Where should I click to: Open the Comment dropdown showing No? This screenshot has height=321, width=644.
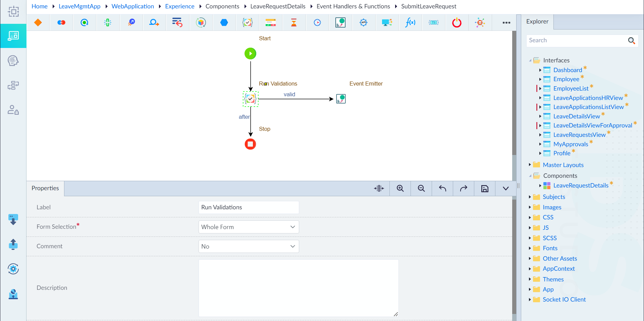coord(249,246)
